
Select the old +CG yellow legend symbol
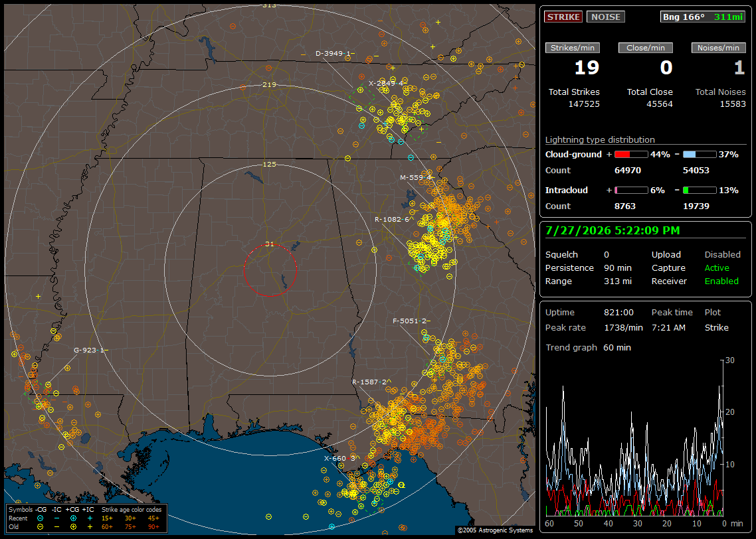[x=73, y=527]
